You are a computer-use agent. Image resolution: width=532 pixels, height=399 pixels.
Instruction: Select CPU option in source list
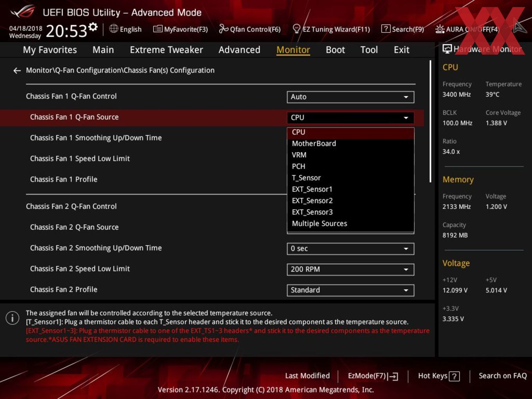coord(350,133)
